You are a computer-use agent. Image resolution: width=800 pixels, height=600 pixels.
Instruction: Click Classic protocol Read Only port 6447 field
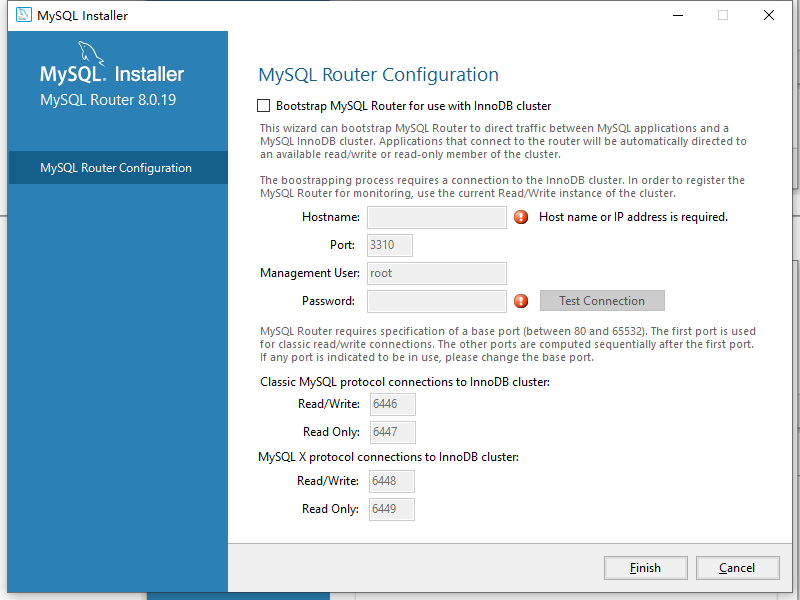tap(392, 432)
